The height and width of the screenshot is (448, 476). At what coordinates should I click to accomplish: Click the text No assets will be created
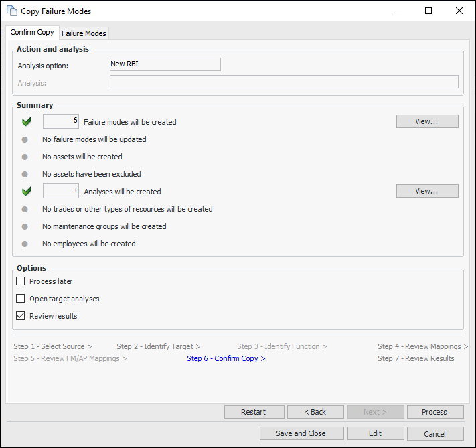82,157
